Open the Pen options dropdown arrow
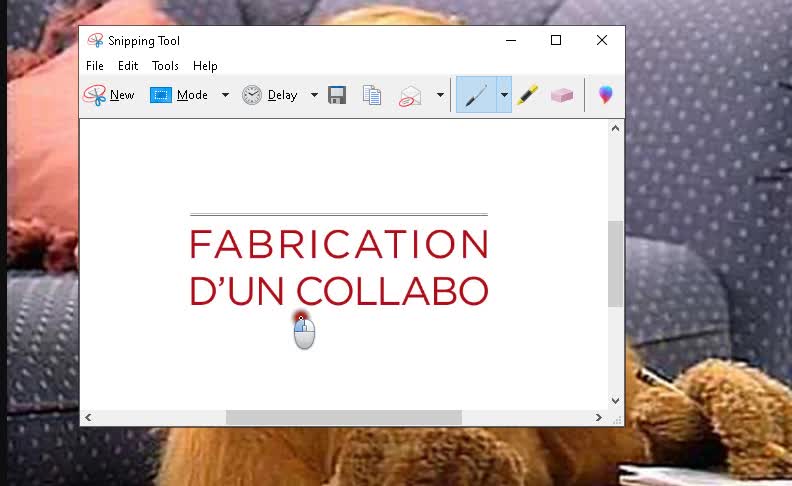 click(504, 95)
